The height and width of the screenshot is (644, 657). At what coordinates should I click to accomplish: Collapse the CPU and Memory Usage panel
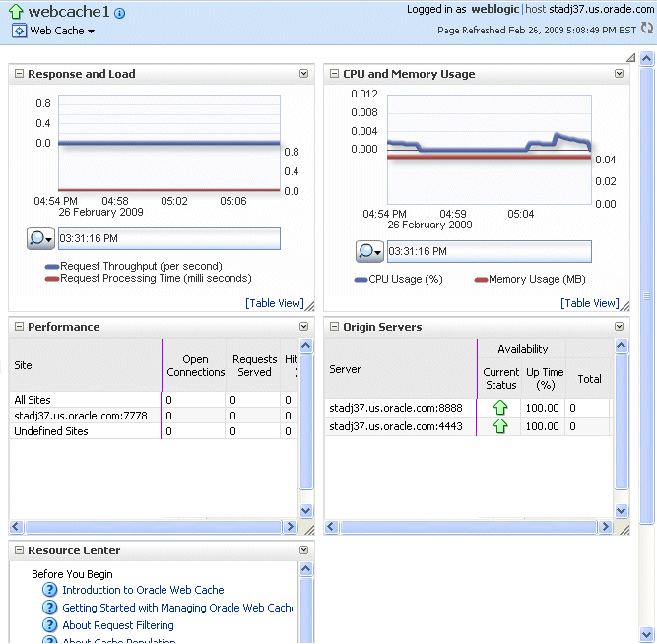tap(334, 74)
